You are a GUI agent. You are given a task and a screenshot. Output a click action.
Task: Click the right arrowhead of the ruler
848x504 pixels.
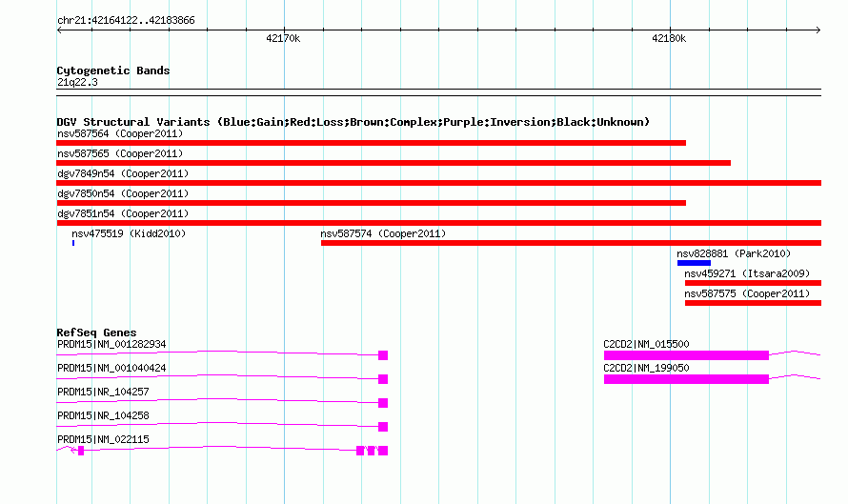pyautogui.click(x=818, y=30)
